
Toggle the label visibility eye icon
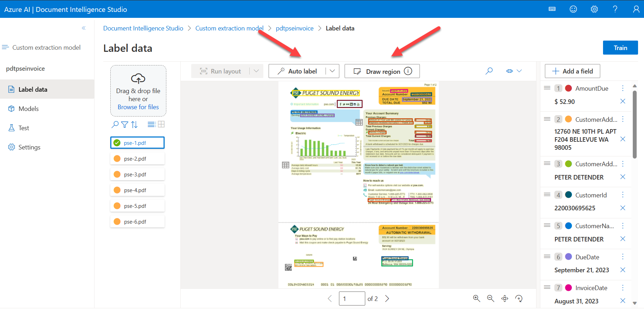(510, 71)
